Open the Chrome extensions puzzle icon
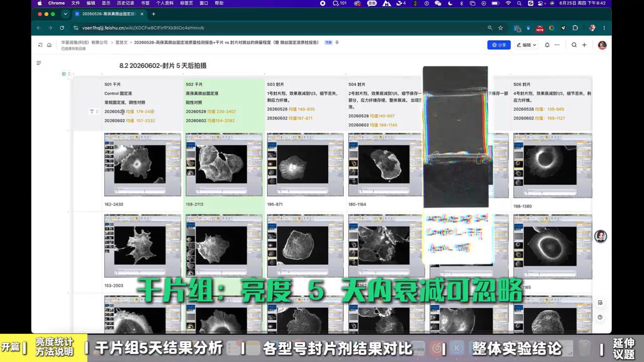The image size is (644, 362). 575,28
